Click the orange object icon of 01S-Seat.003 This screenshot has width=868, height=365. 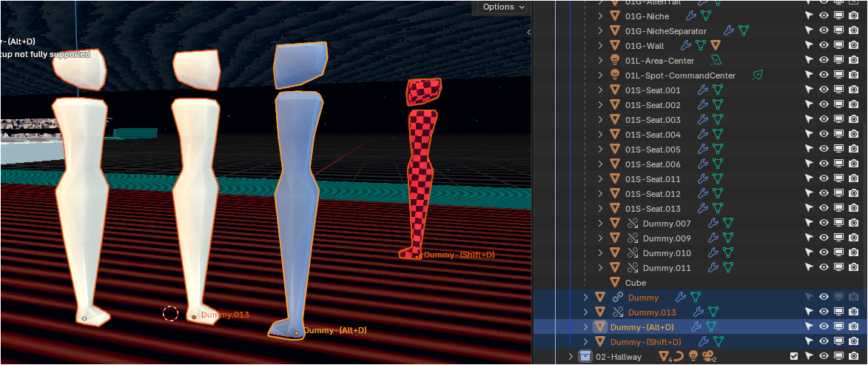coord(614,120)
